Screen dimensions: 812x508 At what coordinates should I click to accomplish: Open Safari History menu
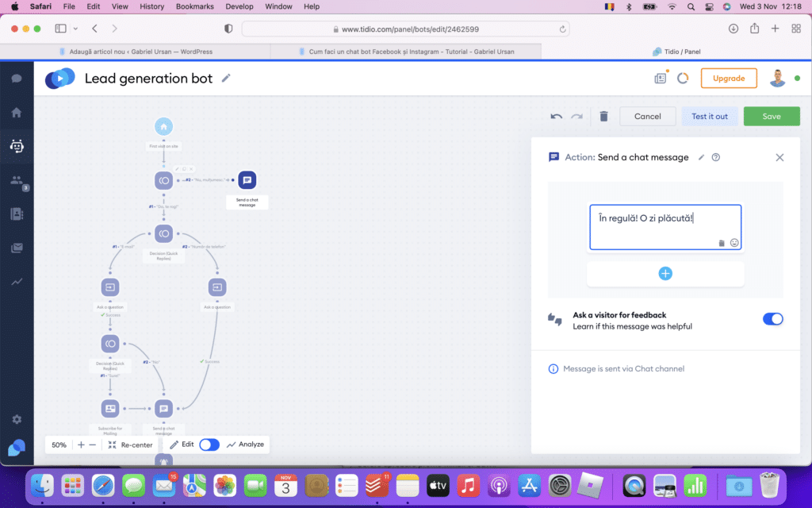(151, 6)
